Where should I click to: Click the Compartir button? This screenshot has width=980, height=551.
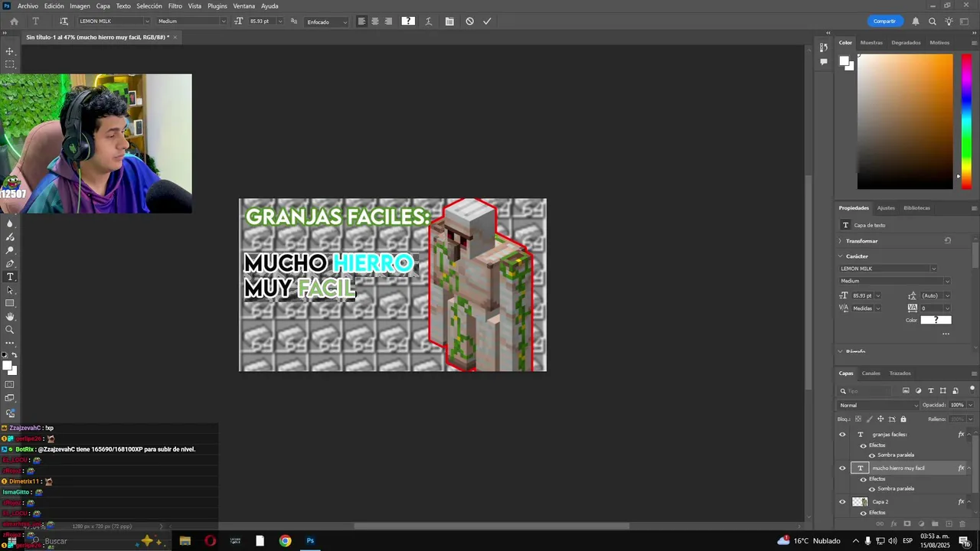tap(884, 21)
